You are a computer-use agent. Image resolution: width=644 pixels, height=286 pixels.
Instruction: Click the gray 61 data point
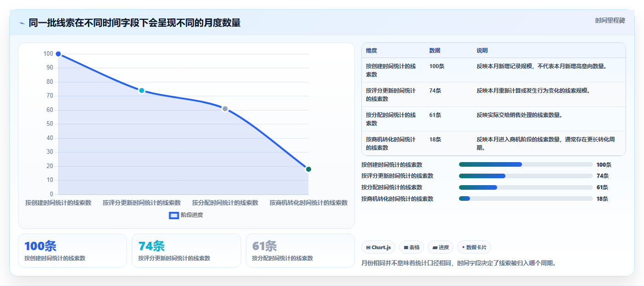click(225, 109)
